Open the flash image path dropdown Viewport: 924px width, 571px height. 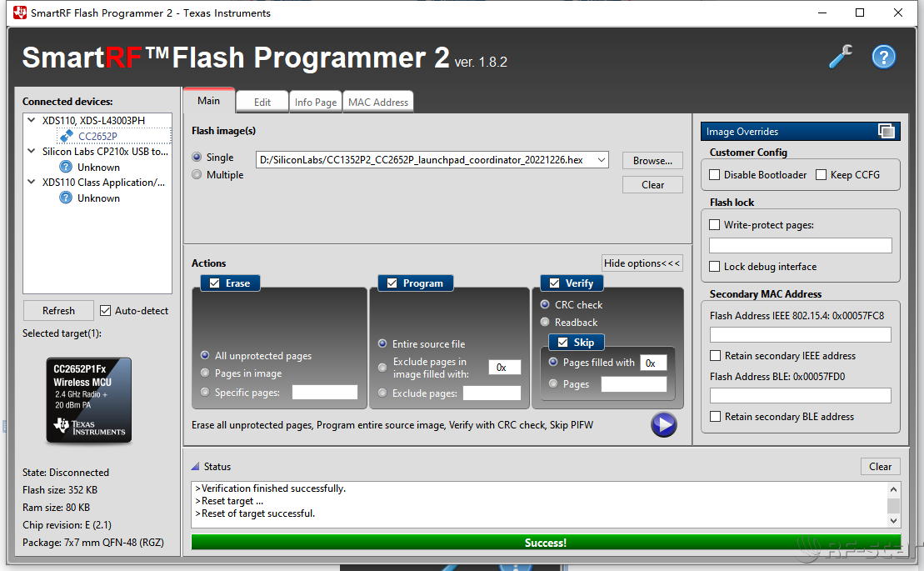point(602,160)
